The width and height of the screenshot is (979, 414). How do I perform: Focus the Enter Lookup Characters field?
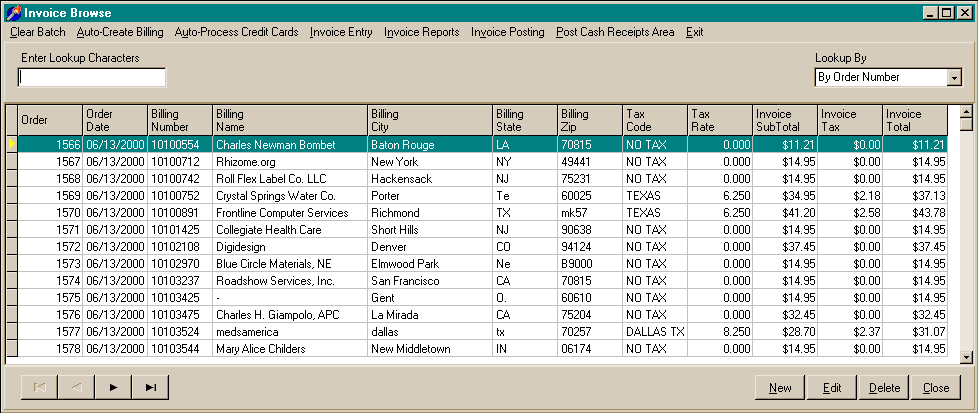(x=92, y=78)
